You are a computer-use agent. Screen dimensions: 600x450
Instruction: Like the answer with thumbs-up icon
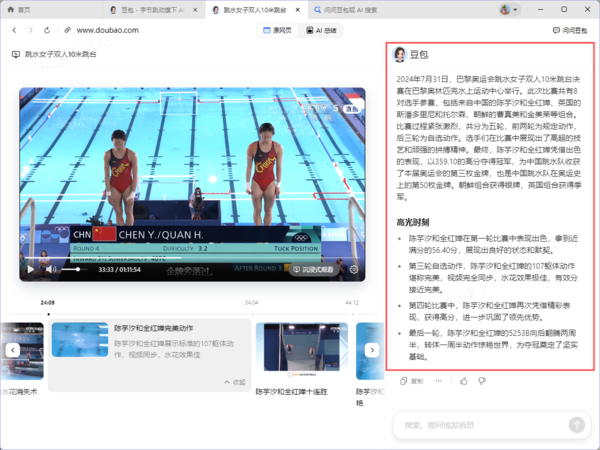click(x=464, y=381)
